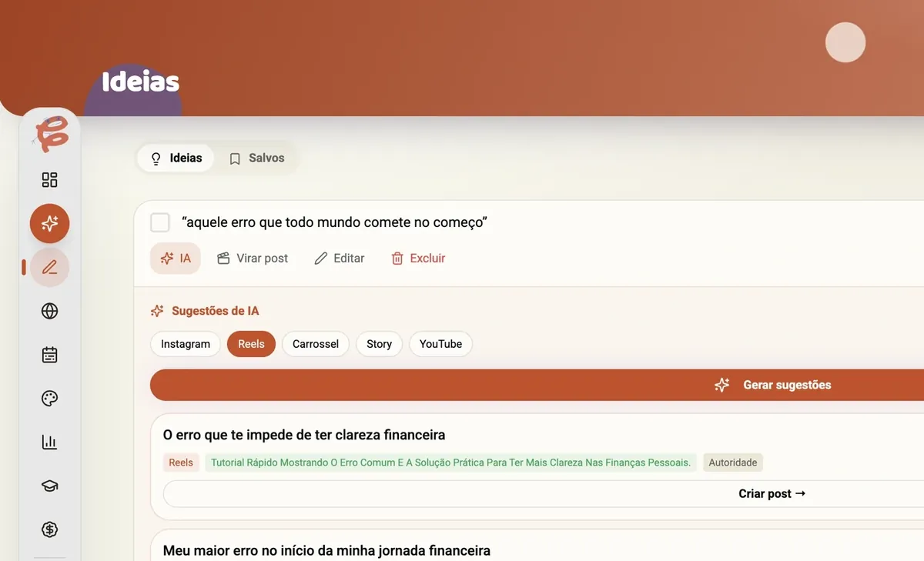Viewport: 924px width, 561px height.
Task: Click the green "Tutorial Rápido Mostrando" description tag
Action: (451, 462)
